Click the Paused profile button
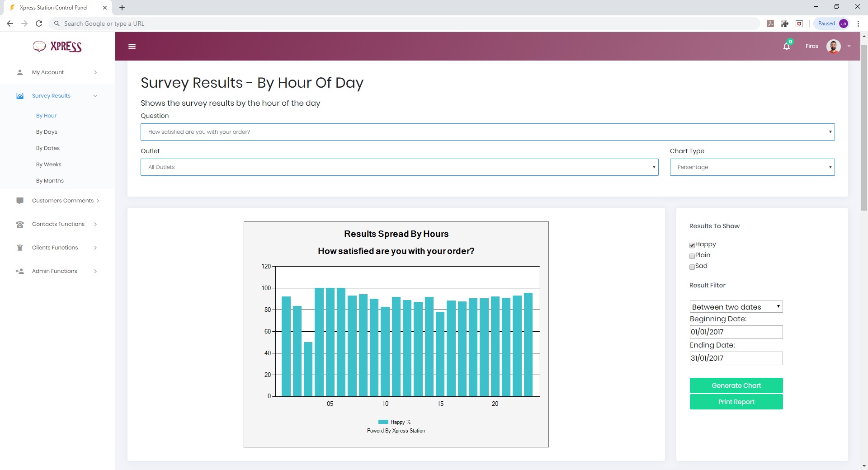Screen dimensions: 868x470 (832, 23)
